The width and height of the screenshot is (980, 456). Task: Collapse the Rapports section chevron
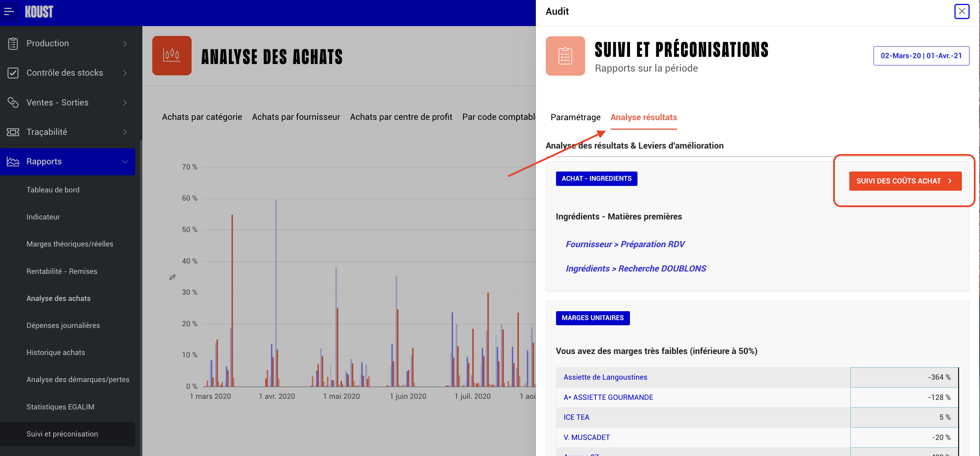(125, 161)
